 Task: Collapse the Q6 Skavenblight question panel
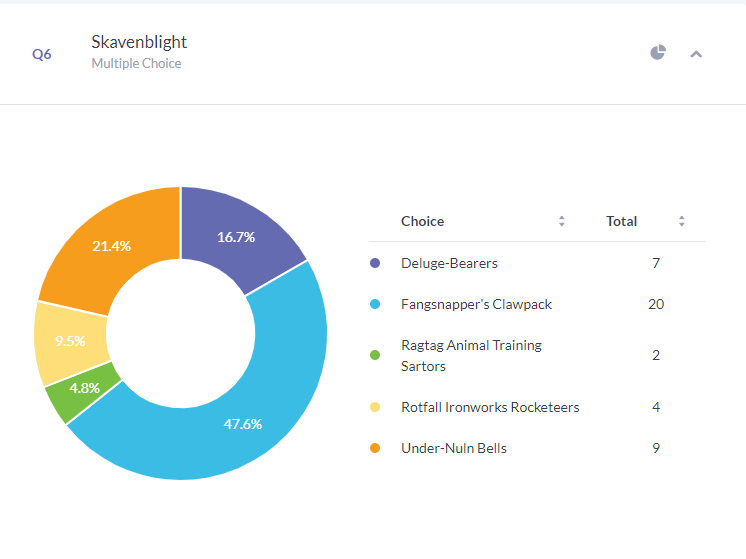tap(696, 54)
